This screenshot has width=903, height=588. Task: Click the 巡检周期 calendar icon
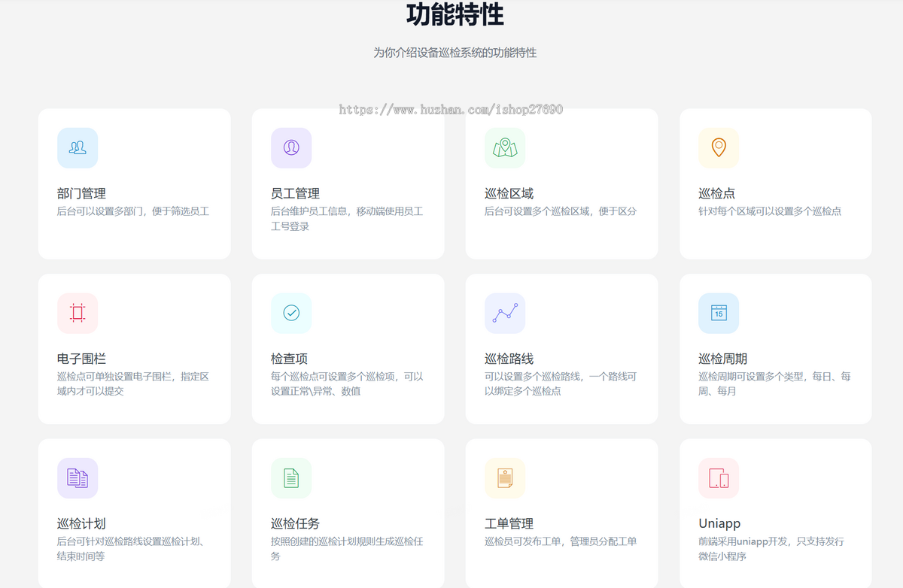click(719, 313)
